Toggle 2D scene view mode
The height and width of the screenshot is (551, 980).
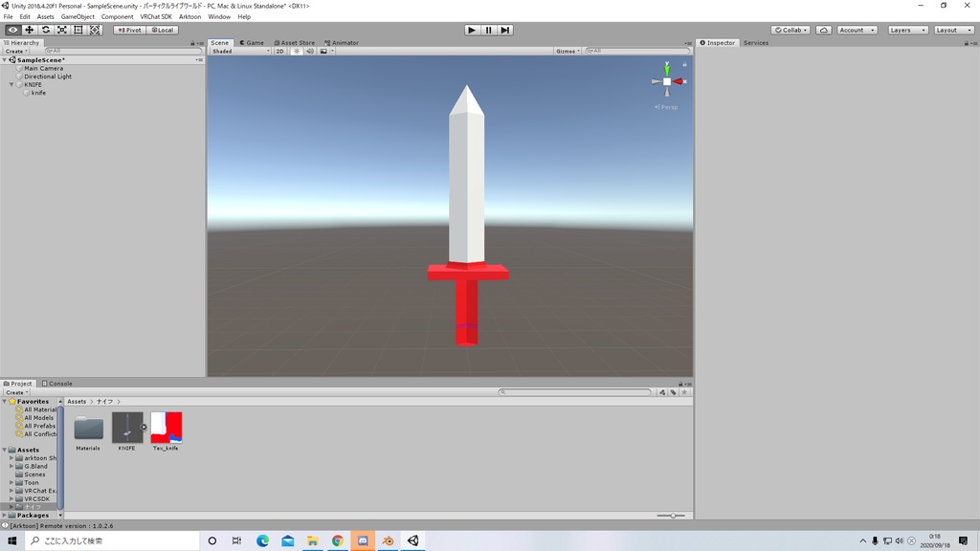click(280, 52)
